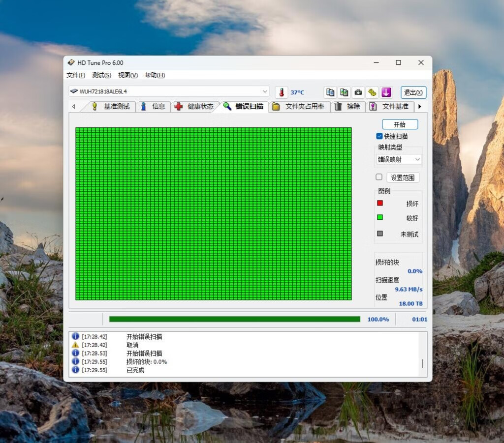Image resolution: width=504 pixels, height=443 pixels.
Task: Open the WUH721818ALE6L4 drive dropdown
Action: click(x=169, y=91)
